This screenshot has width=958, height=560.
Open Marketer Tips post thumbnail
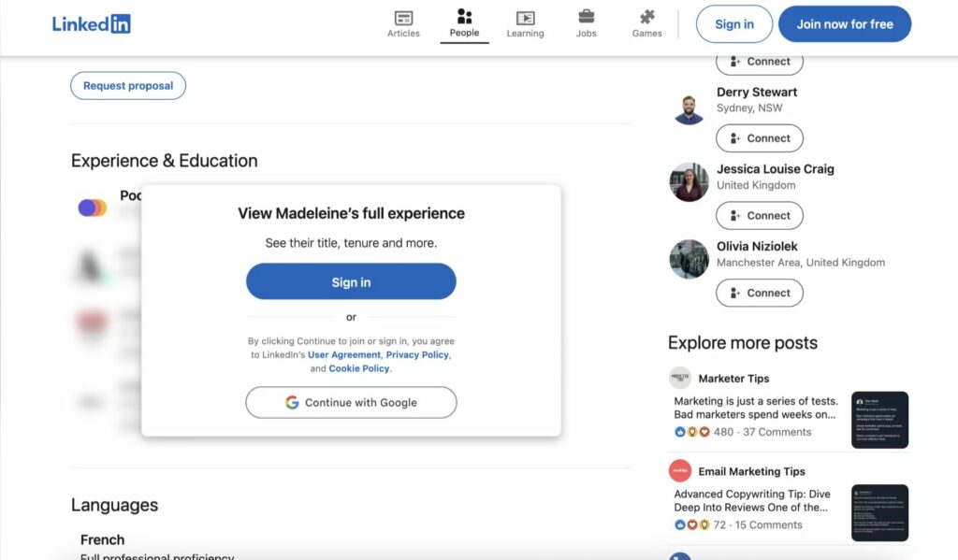(879, 420)
